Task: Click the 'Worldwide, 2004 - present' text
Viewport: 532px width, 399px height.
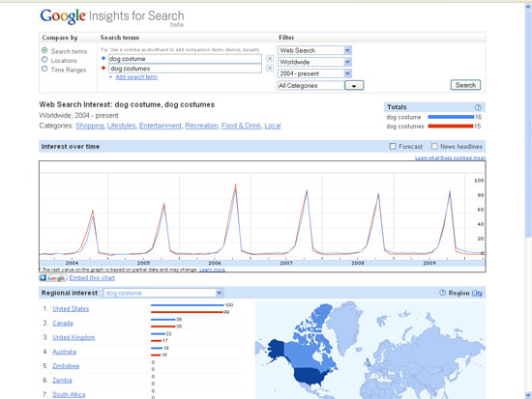Action: pos(78,116)
